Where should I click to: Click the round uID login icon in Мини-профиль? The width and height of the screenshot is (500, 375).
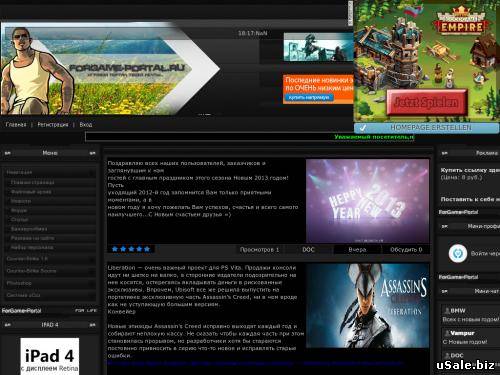coord(458,253)
